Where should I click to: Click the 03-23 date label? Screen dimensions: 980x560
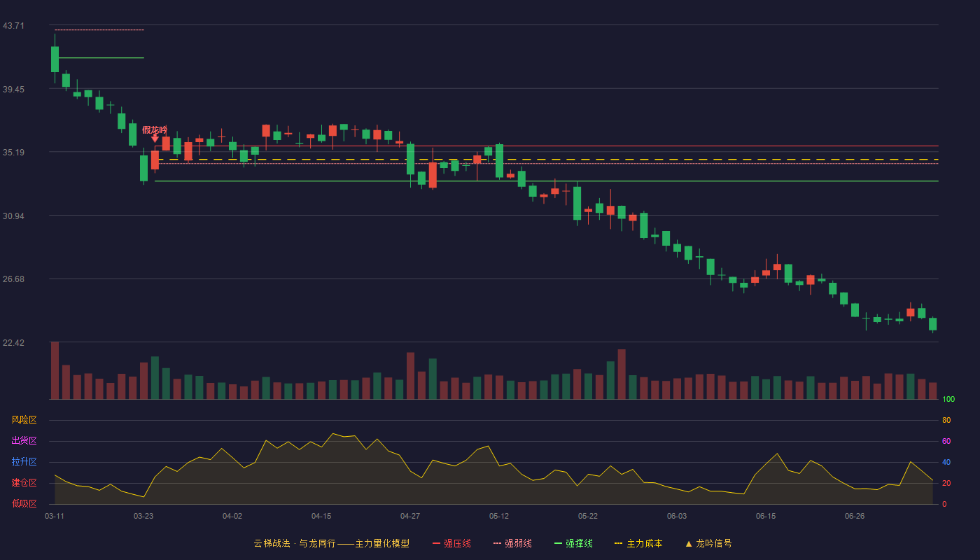143,516
